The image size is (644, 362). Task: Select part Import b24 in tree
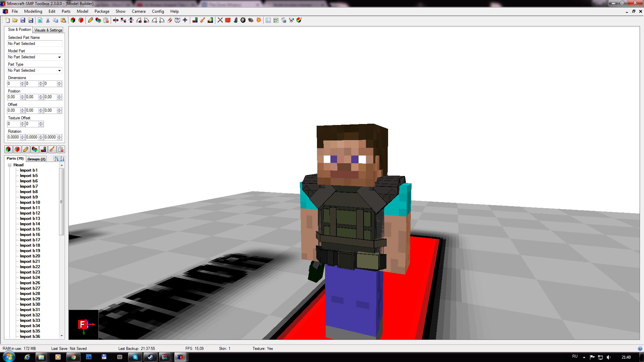30,278
